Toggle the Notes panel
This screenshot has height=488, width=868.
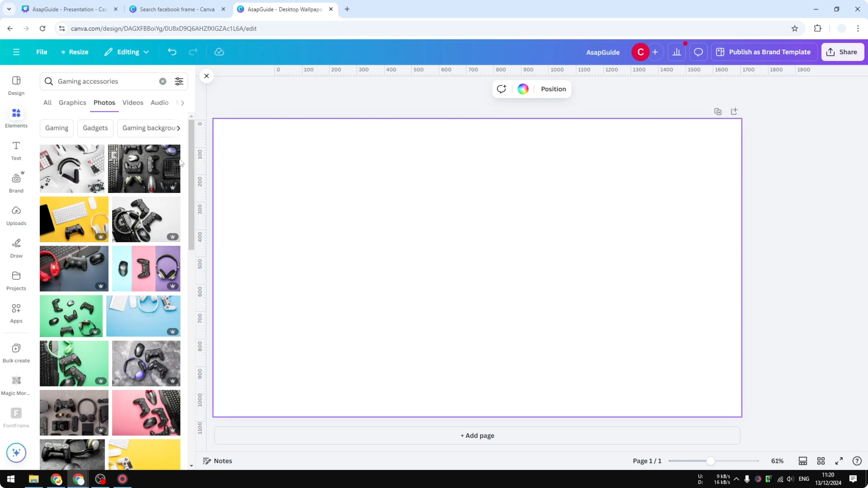point(217,461)
